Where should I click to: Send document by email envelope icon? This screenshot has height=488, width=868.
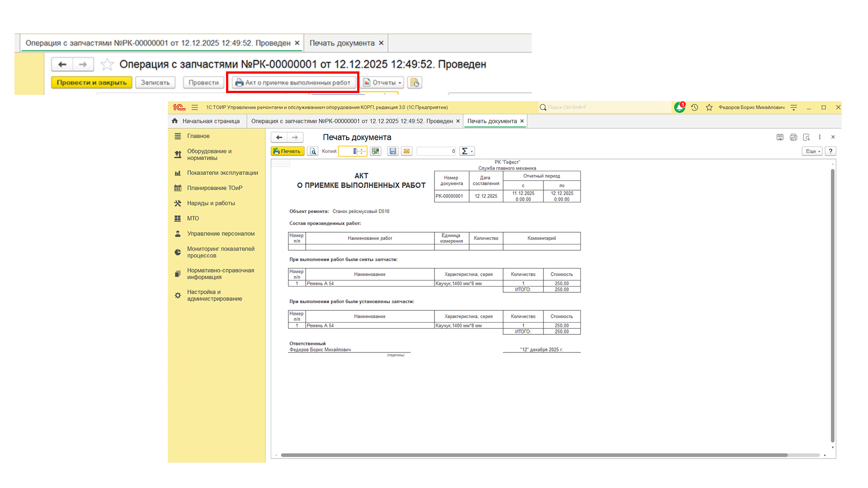coord(406,151)
